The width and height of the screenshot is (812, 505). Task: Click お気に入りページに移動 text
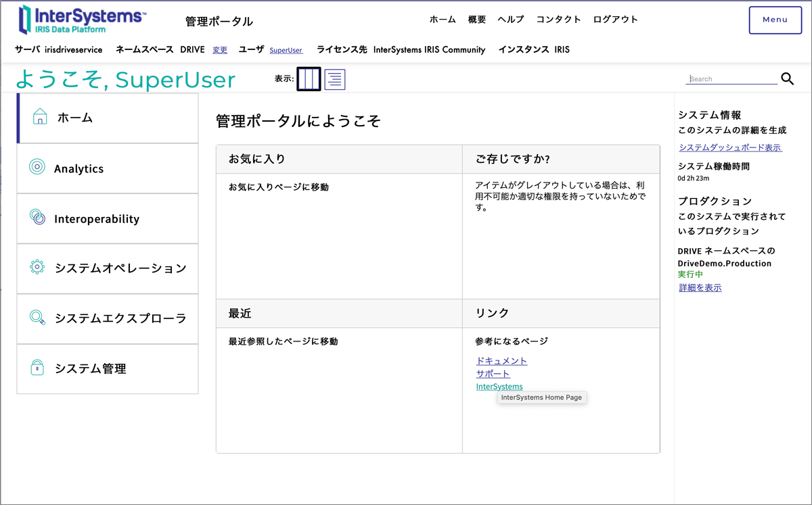pos(279,187)
